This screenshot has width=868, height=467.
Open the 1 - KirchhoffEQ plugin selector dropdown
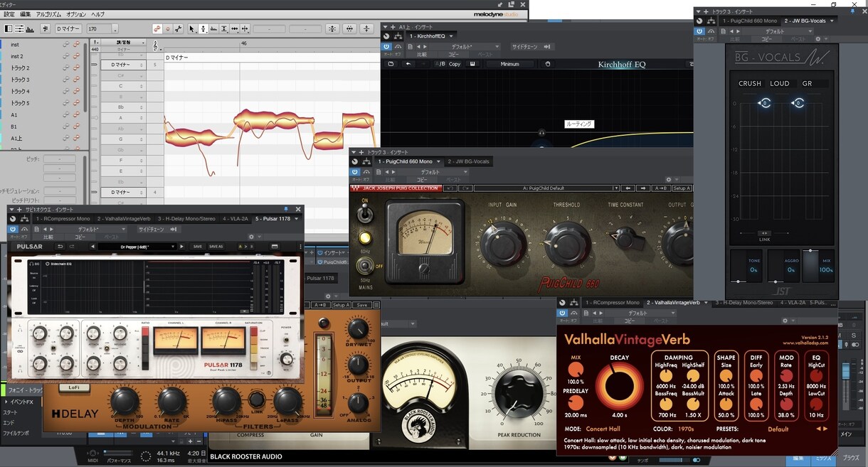tap(451, 36)
